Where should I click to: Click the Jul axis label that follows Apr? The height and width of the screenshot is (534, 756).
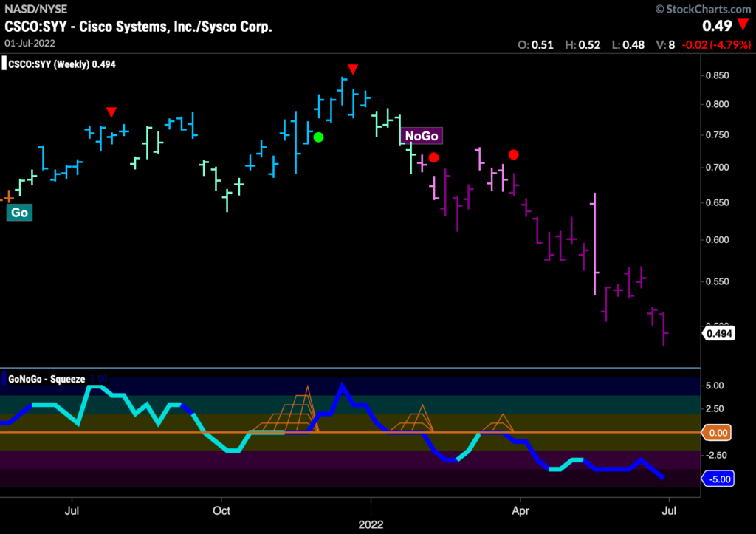click(x=669, y=510)
